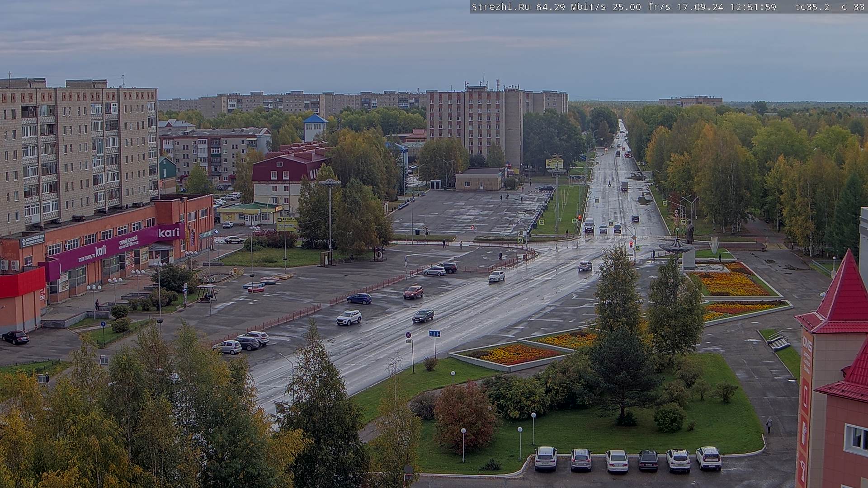Click the 17.09.24 date stamp
868x488 pixels.
[700, 7]
